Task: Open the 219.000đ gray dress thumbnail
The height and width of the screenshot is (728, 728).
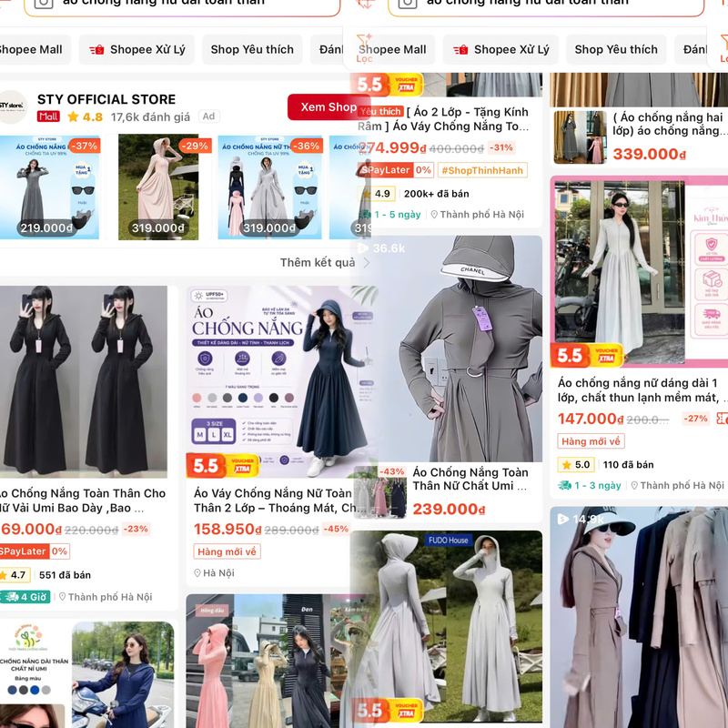Action: click(x=50, y=187)
